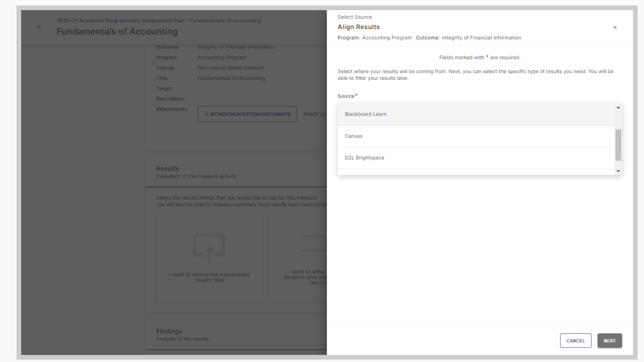Choose Canvas from the source list
644x362 pixels.
pyautogui.click(x=476, y=136)
